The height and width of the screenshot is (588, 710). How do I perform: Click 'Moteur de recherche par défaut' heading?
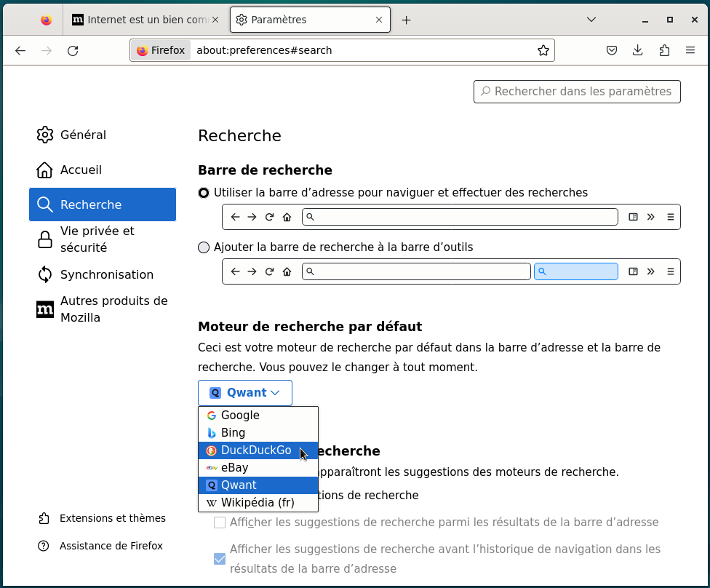point(310,327)
